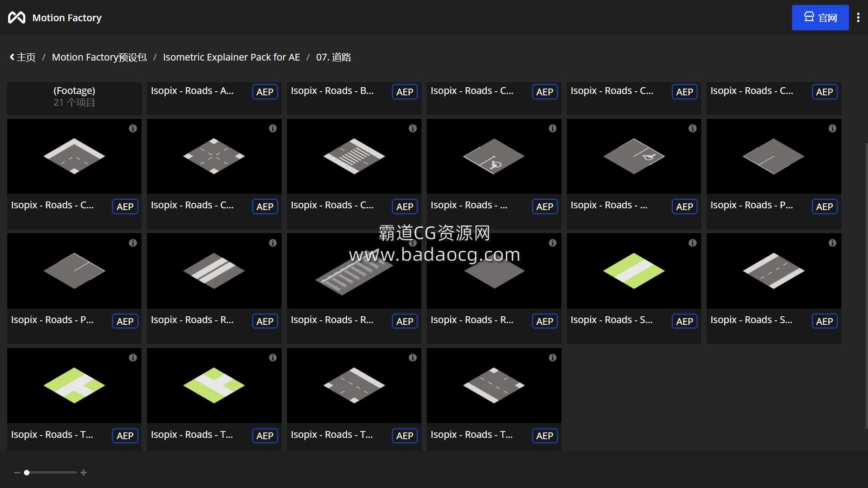Click AEP badge under long pedestrian crossing strip
The height and width of the screenshot is (488, 868).
pyautogui.click(x=405, y=322)
